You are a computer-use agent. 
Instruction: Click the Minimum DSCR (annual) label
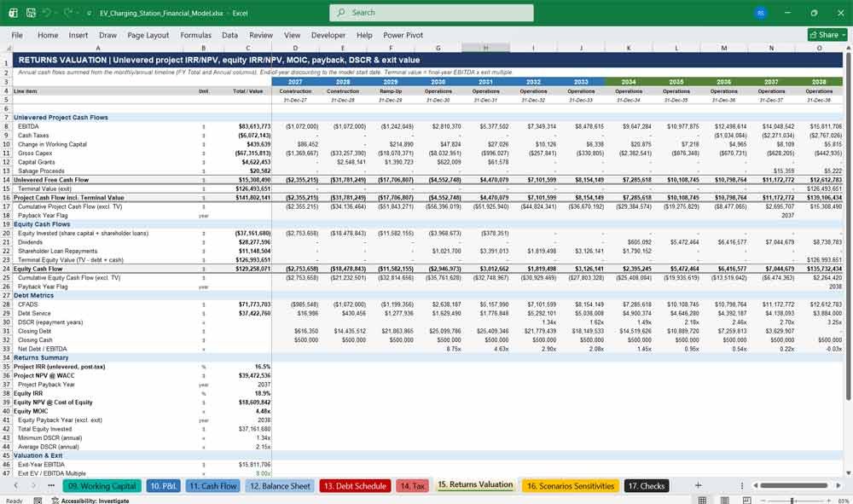(x=49, y=438)
